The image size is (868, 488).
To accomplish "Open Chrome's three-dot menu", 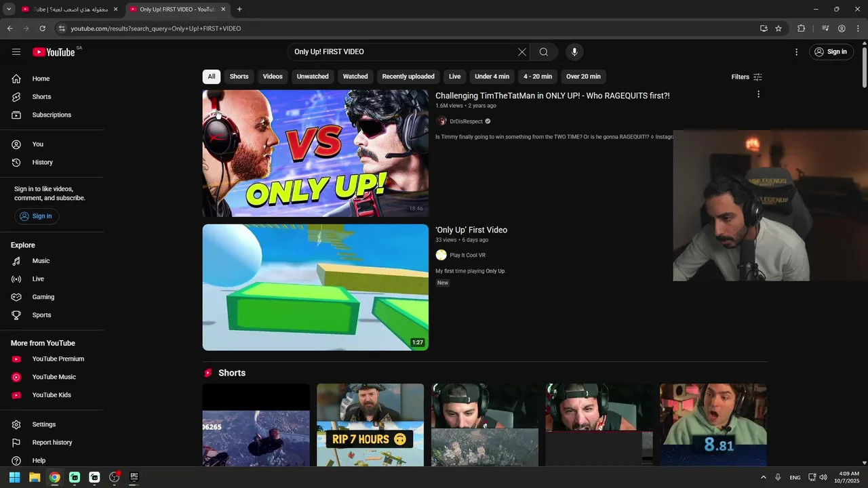I will tap(858, 28).
